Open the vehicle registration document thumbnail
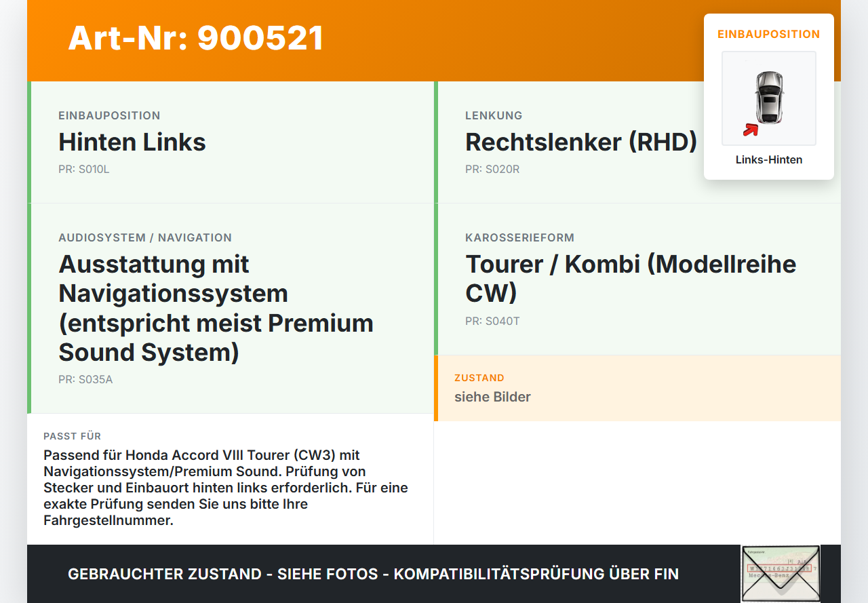 781,573
